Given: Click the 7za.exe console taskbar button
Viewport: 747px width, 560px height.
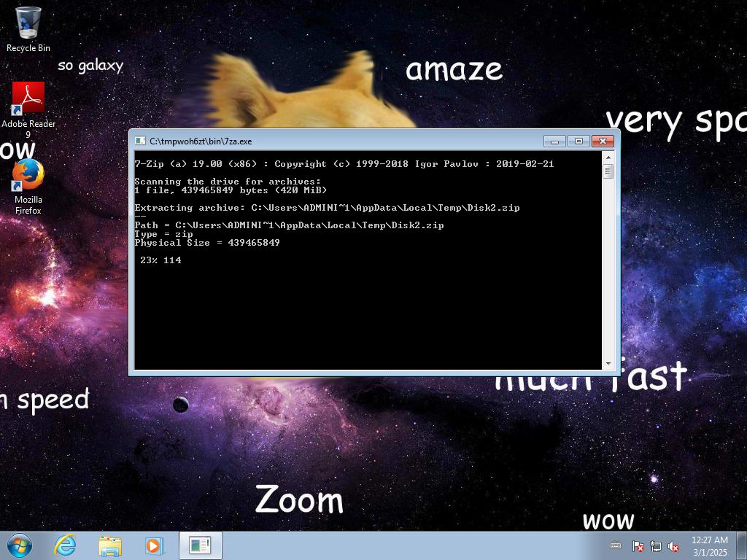Looking at the screenshot, I should pos(200,545).
